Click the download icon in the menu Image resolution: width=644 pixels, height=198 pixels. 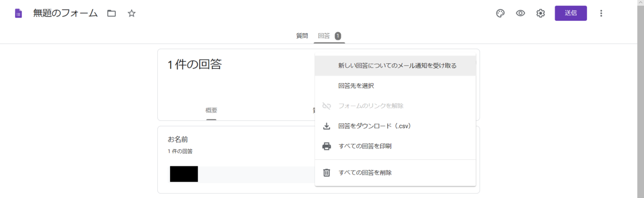[326, 126]
